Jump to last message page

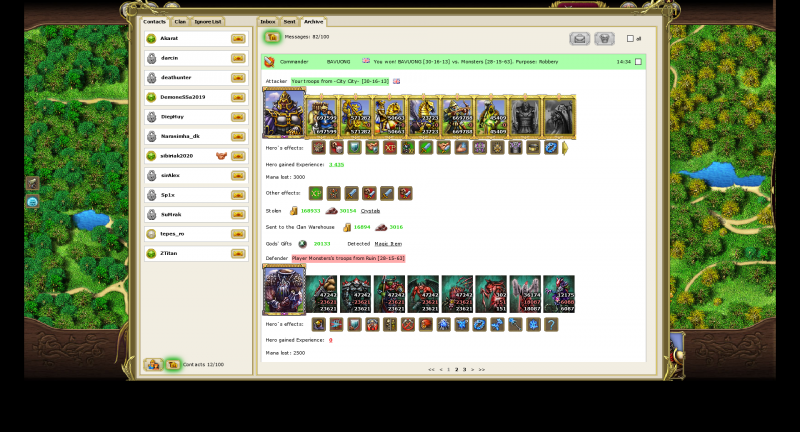click(482, 370)
